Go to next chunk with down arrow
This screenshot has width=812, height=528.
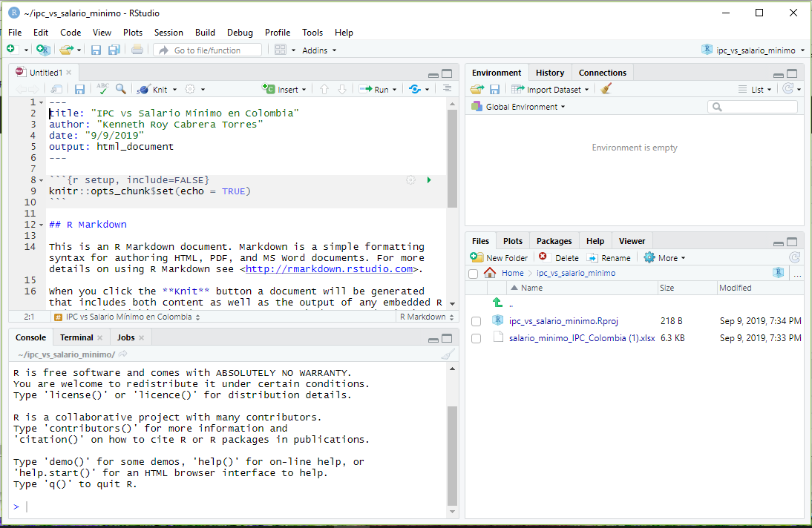tap(341, 89)
